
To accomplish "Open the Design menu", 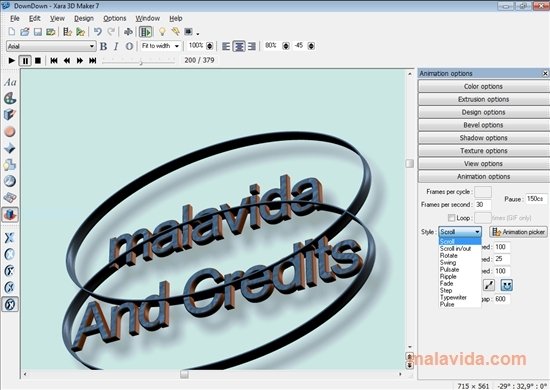I will (84, 18).
